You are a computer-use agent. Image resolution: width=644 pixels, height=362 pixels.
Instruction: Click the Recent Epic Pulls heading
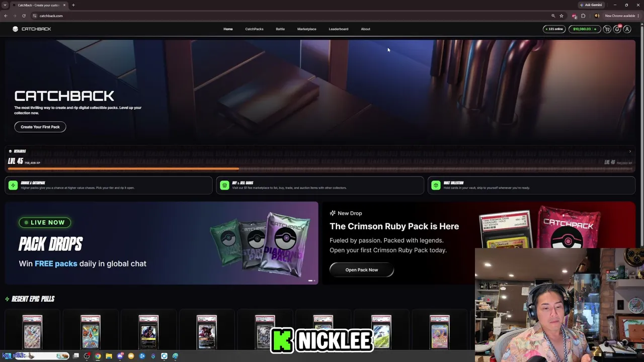pyautogui.click(x=33, y=299)
